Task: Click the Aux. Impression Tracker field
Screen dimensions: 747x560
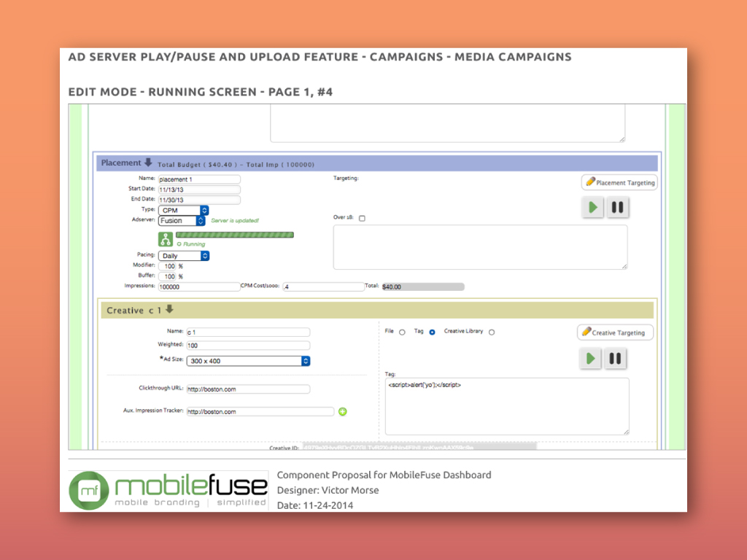Action: tap(260, 411)
